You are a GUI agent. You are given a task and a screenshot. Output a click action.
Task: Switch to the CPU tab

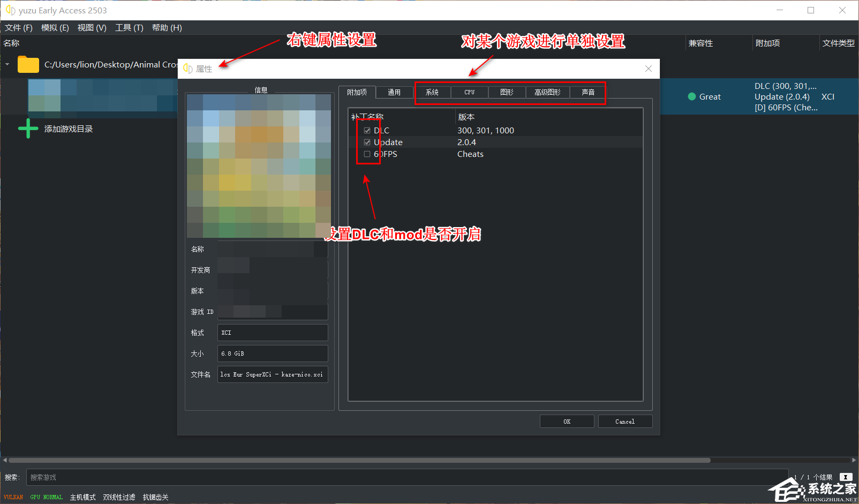[470, 92]
